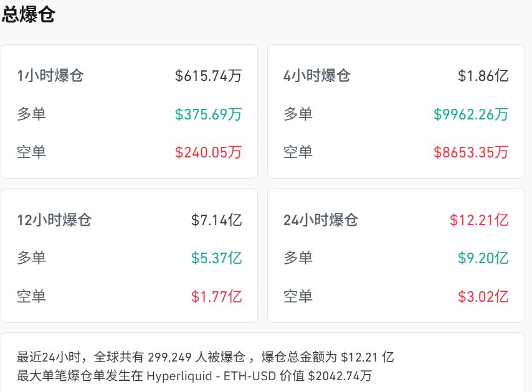Click the $9.20亿 long liquidation value
This screenshot has height=392, width=532.
483,258
